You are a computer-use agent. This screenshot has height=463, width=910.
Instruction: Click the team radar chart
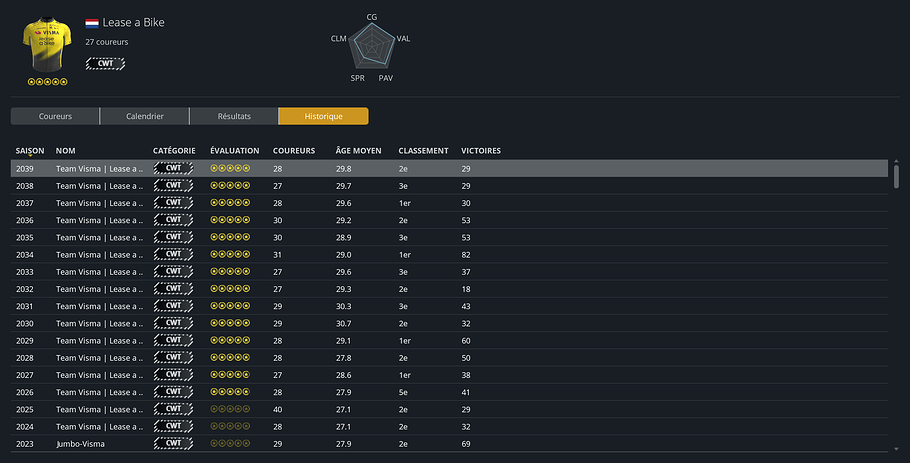pos(371,45)
